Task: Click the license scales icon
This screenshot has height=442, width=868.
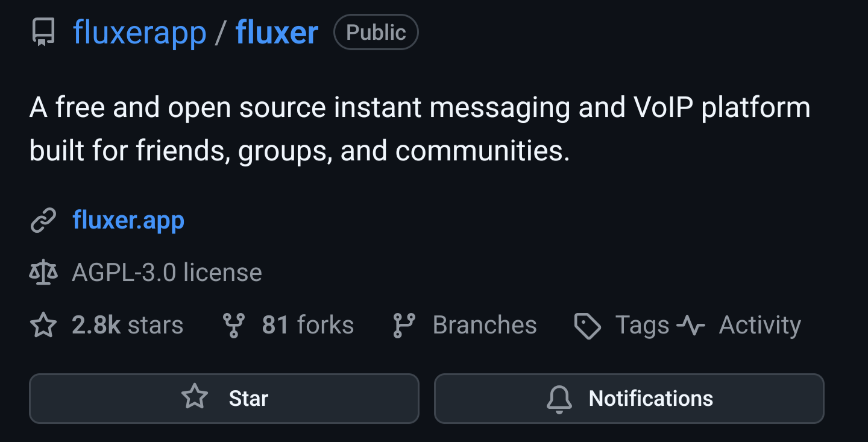Action: coord(43,273)
